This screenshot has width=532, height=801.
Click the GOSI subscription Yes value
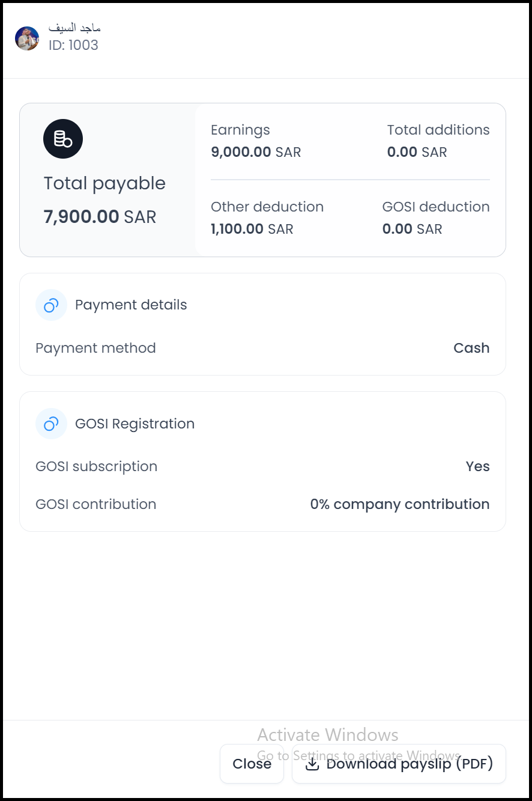tap(477, 466)
